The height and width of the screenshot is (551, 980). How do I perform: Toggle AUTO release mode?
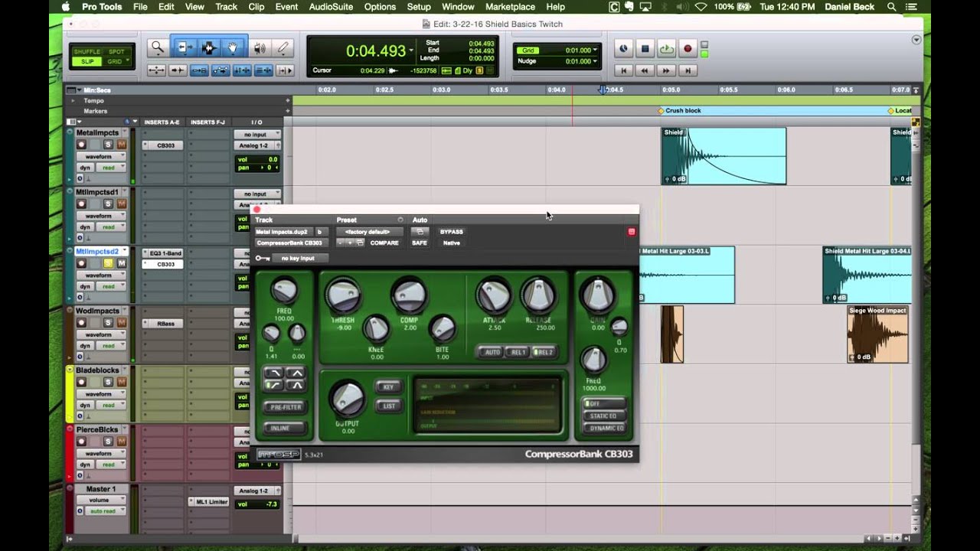pyautogui.click(x=492, y=352)
